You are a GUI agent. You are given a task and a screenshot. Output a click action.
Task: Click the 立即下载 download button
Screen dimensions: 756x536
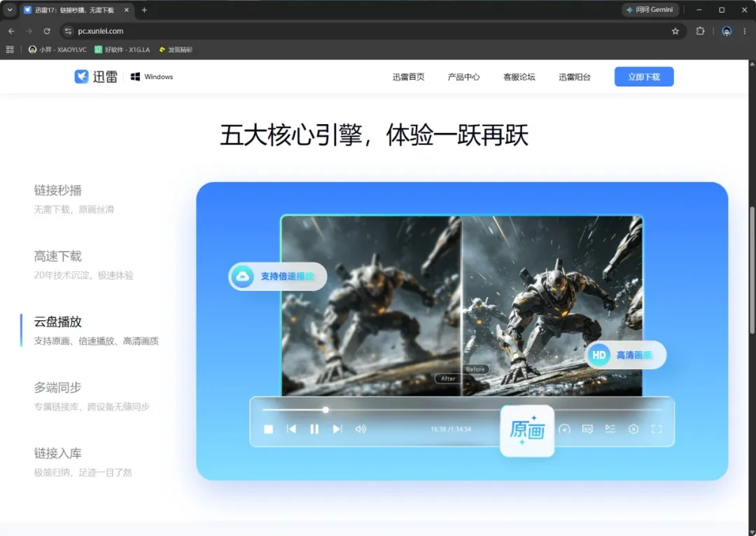[644, 76]
